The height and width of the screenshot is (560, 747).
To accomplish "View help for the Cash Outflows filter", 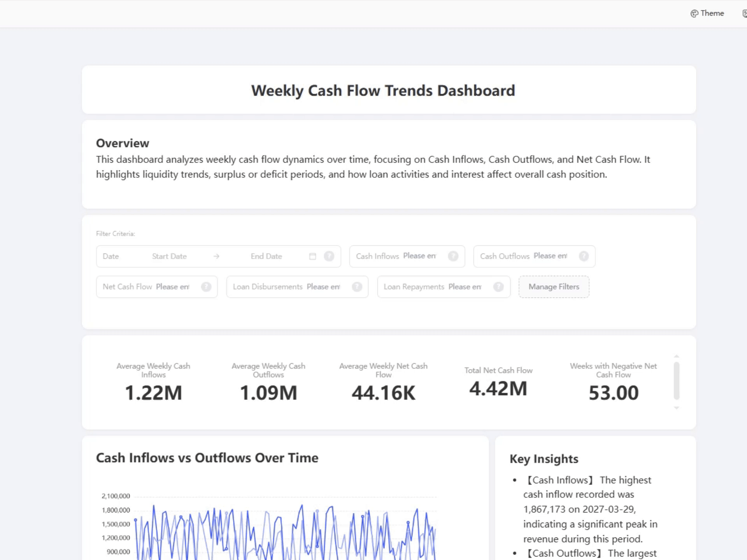I will 584,256.
